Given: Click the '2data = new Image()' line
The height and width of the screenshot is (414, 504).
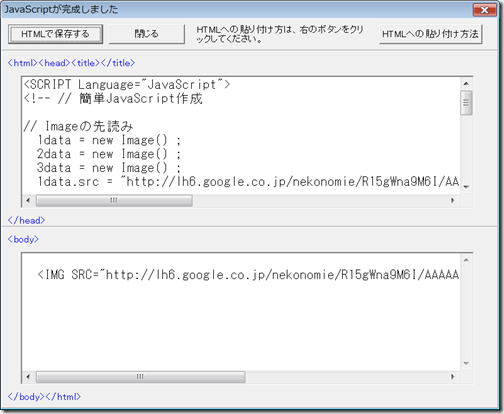Looking at the screenshot, I should (x=109, y=154).
